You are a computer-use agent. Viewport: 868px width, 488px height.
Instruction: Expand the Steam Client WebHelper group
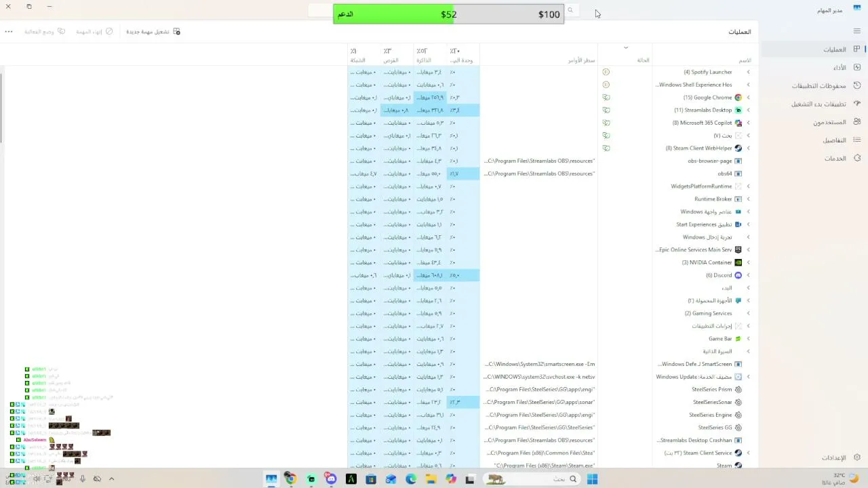coord(749,148)
